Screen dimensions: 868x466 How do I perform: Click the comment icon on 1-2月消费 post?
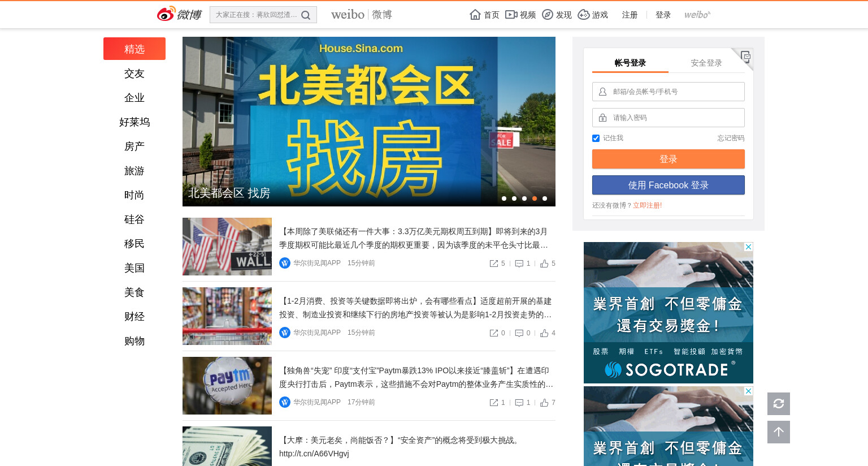coord(519,333)
